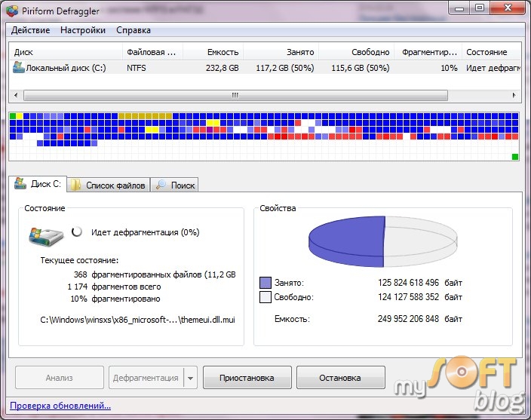Pause defrag with Приостановка button

[x=247, y=377]
